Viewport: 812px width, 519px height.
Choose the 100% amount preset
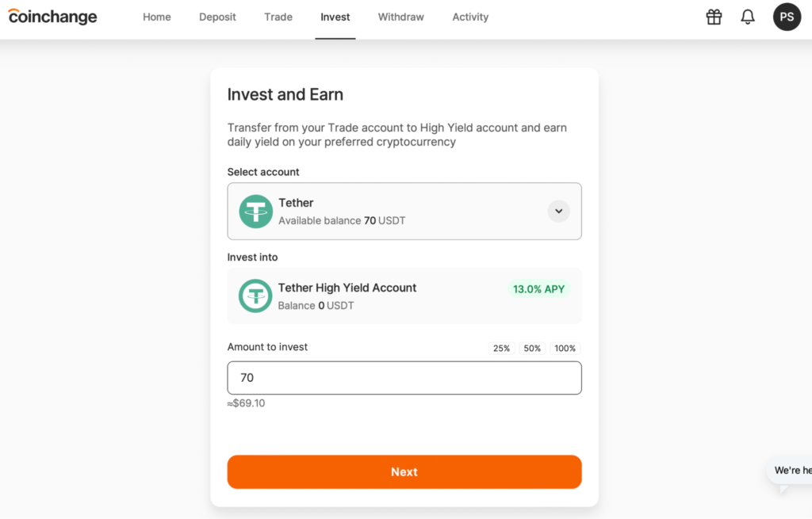(564, 348)
